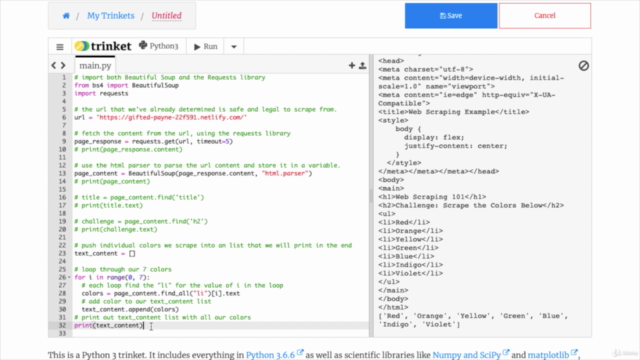
Task: Go to home via breadcrumb house icon
Action: pos(66,16)
